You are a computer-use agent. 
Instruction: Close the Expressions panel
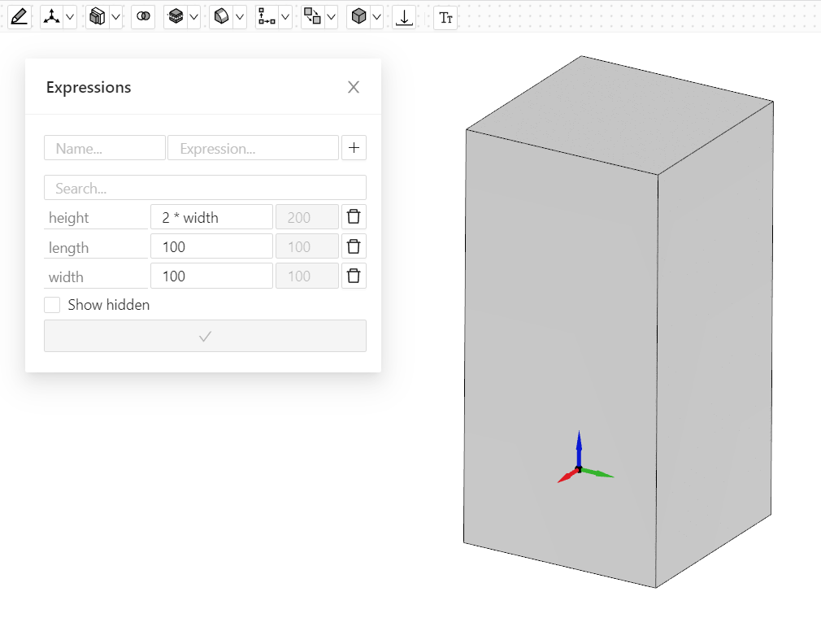click(x=354, y=87)
